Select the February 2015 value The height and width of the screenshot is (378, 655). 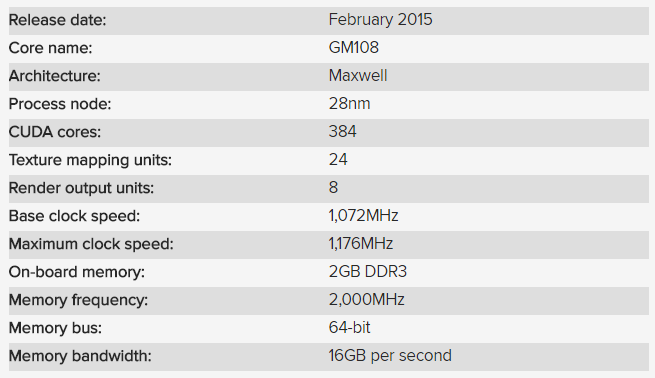(x=381, y=20)
